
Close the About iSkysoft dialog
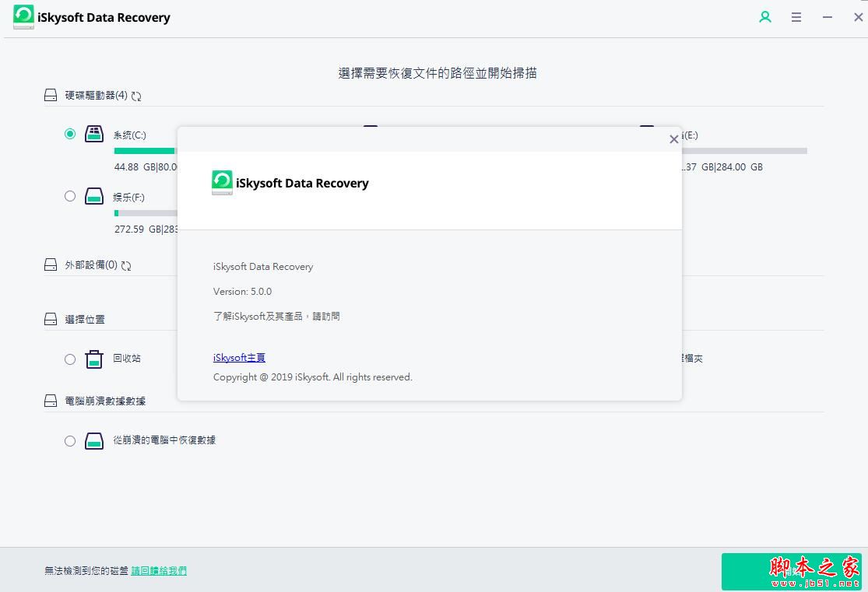[x=674, y=139]
